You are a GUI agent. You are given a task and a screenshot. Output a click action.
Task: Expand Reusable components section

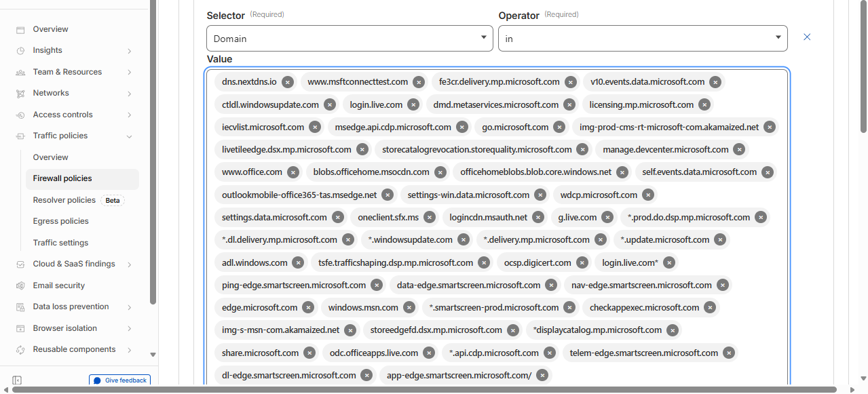[x=129, y=350]
